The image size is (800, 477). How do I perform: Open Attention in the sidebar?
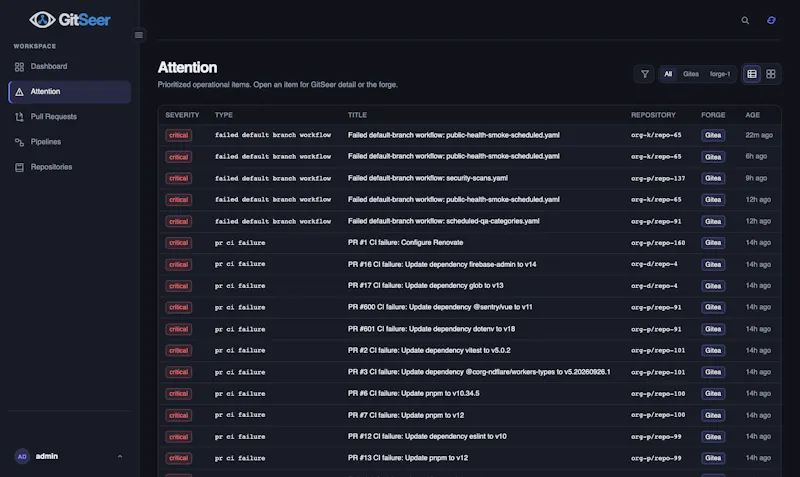point(69,92)
